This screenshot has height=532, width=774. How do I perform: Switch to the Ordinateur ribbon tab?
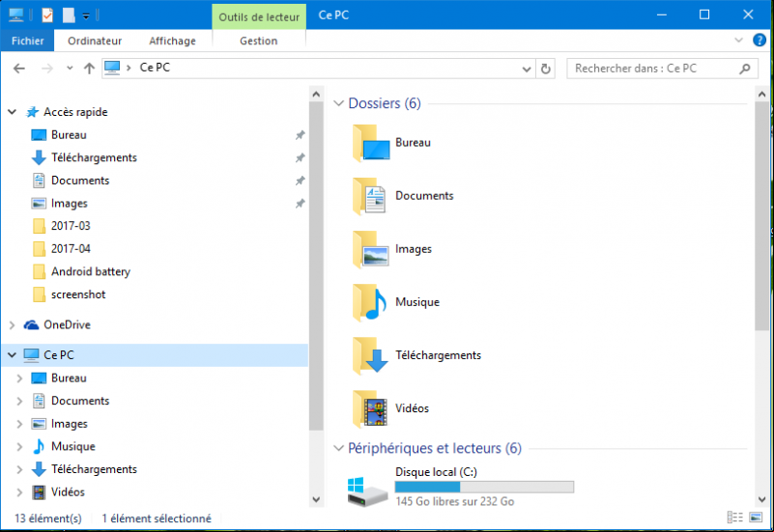pyautogui.click(x=95, y=41)
